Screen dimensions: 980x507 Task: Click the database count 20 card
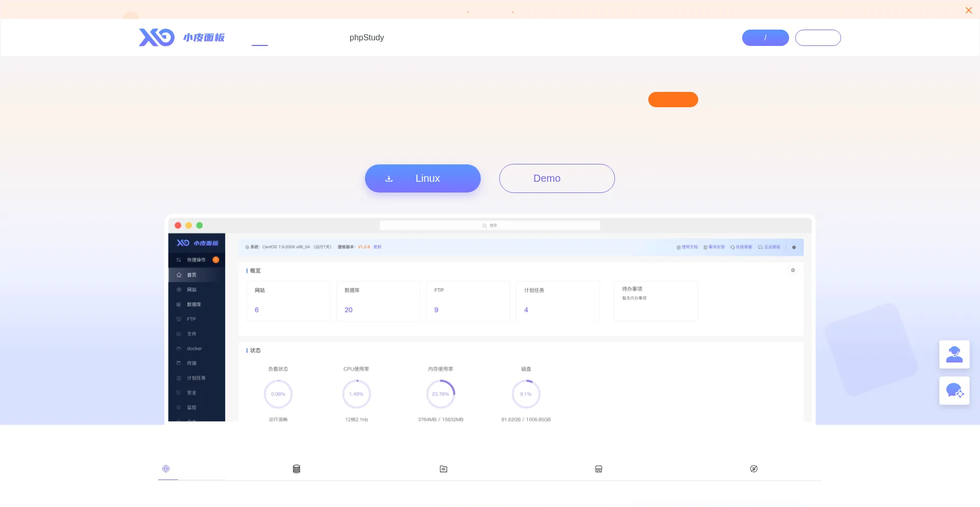tap(378, 301)
